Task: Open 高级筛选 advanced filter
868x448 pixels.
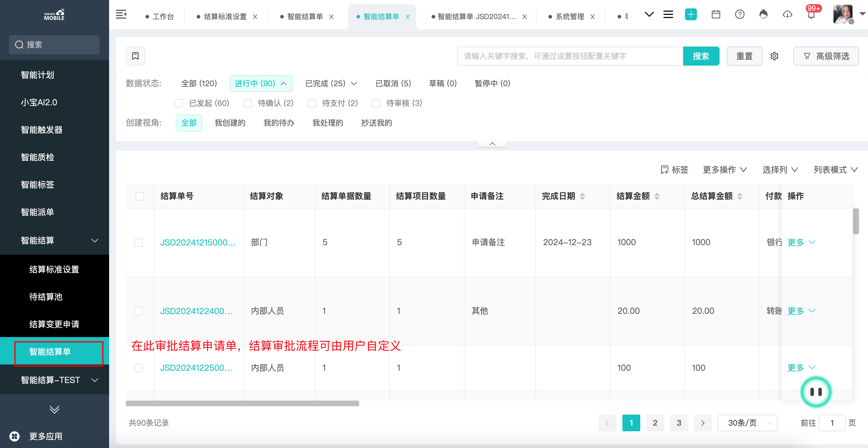Action: [x=826, y=56]
